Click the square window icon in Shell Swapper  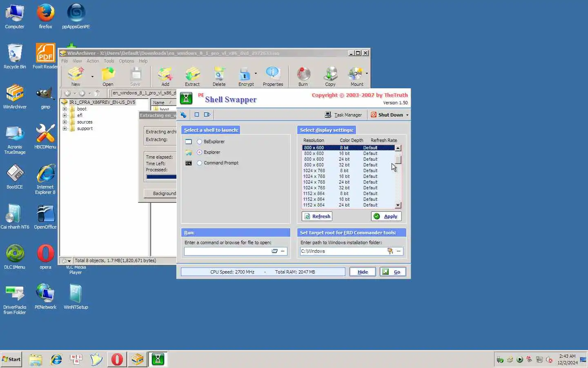pos(196,114)
